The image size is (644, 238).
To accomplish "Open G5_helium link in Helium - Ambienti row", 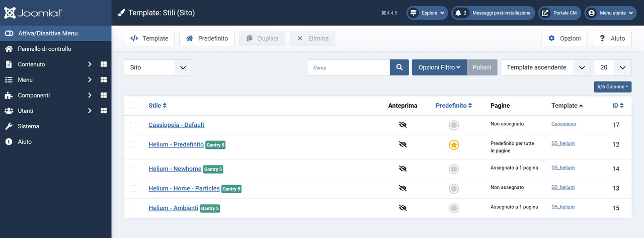I will click(563, 207).
